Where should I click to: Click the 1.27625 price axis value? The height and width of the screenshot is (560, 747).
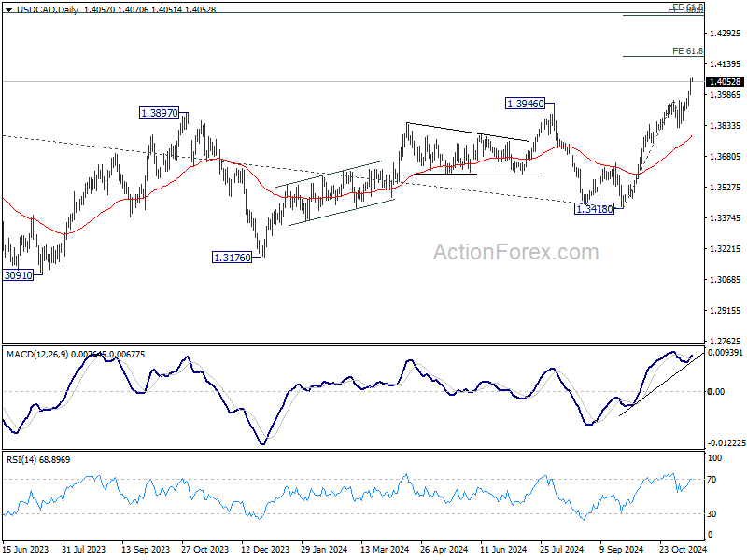(x=726, y=341)
